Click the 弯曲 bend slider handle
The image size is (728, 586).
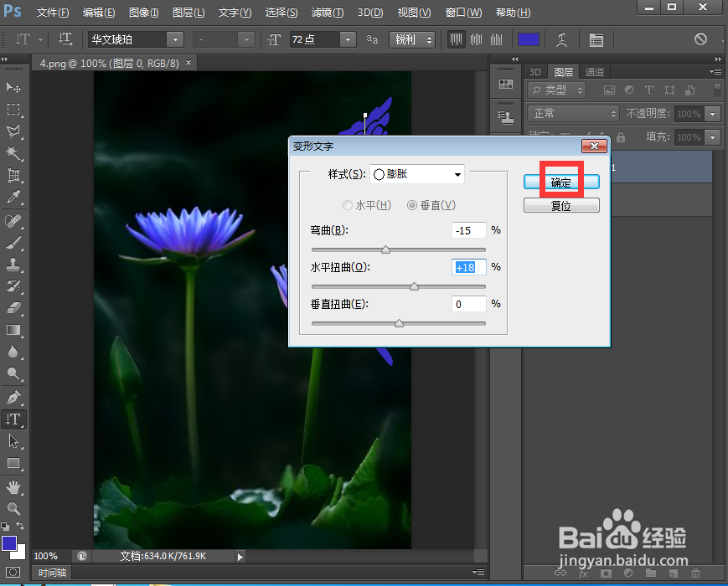click(x=385, y=249)
